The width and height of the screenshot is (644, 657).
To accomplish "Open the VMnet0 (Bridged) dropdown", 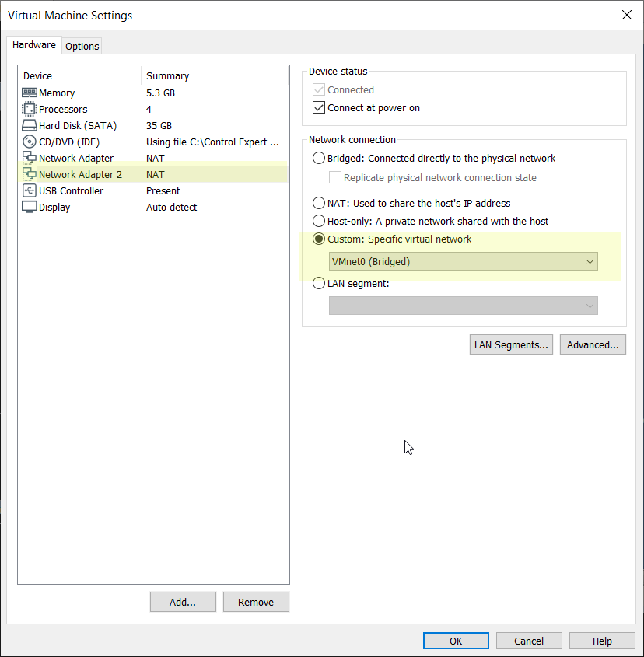I will point(464,261).
